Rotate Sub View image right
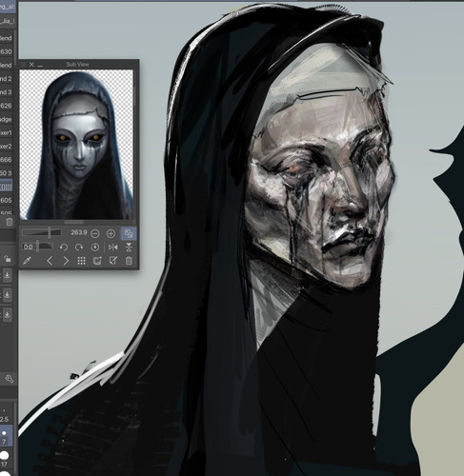 79,248
